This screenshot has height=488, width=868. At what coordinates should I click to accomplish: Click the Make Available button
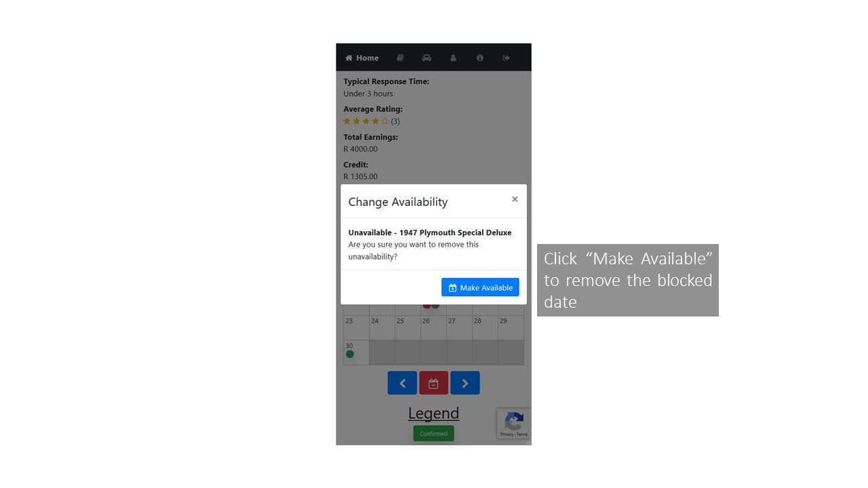tap(480, 287)
